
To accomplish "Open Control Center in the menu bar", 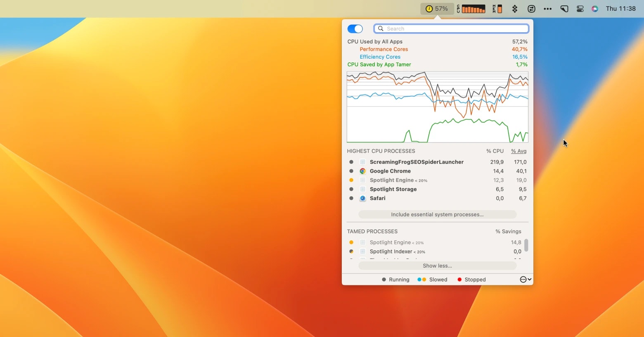I will [x=580, y=9].
